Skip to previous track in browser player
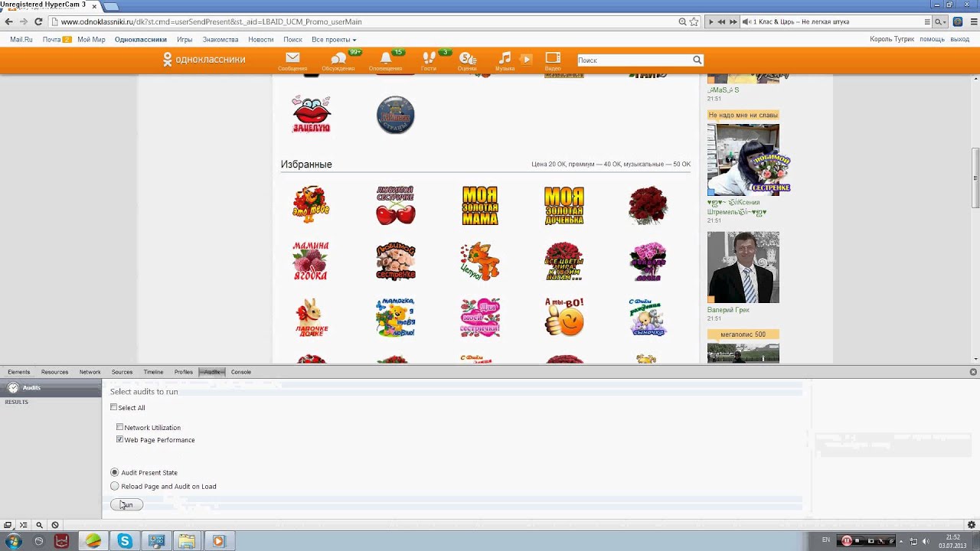Viewport: 980px width, 551px height. pyautogui.click(x=721, y=21)
